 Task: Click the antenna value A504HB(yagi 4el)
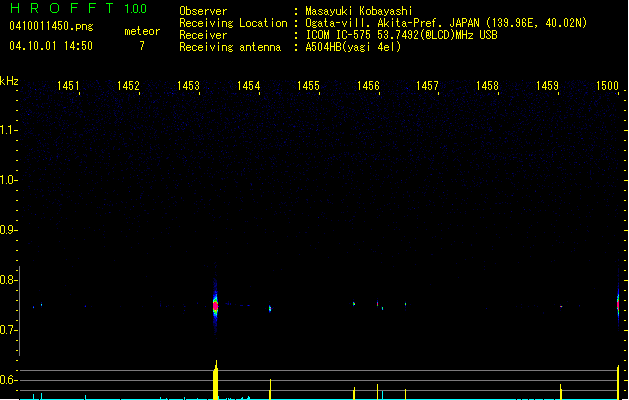pos(353,47)
